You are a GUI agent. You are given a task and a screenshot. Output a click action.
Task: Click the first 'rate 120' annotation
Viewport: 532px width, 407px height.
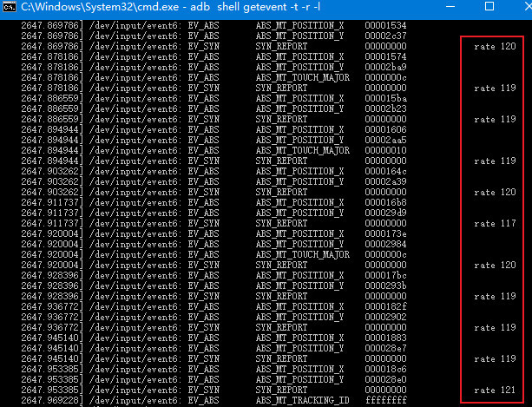click(x=495, y=47)
